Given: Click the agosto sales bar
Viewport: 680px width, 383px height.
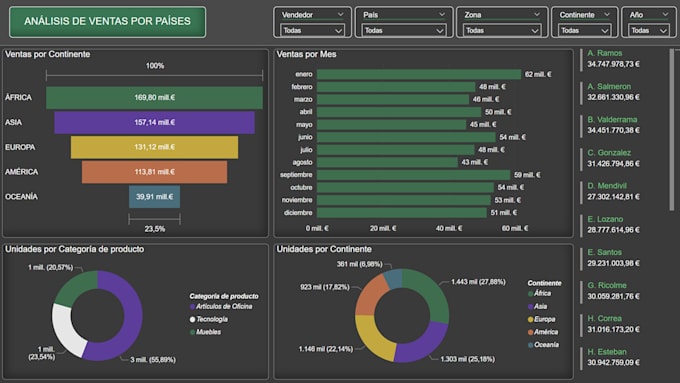Looking at the screenshot, I should [387, 162].
